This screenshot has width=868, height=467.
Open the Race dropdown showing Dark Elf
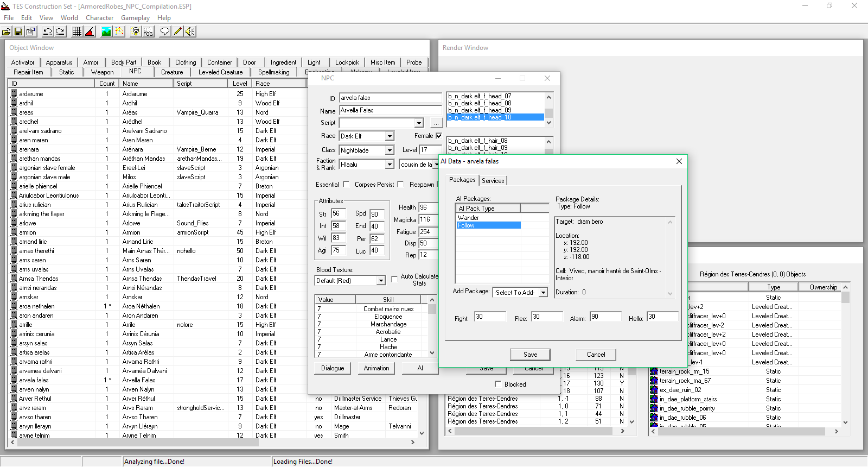pyautogui.click(x=390, y=136)
